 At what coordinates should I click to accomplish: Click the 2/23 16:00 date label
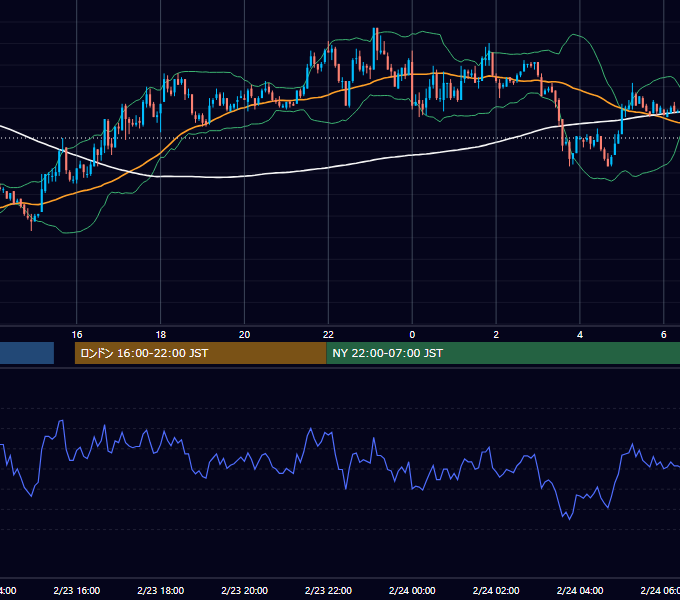pos(77,590)
